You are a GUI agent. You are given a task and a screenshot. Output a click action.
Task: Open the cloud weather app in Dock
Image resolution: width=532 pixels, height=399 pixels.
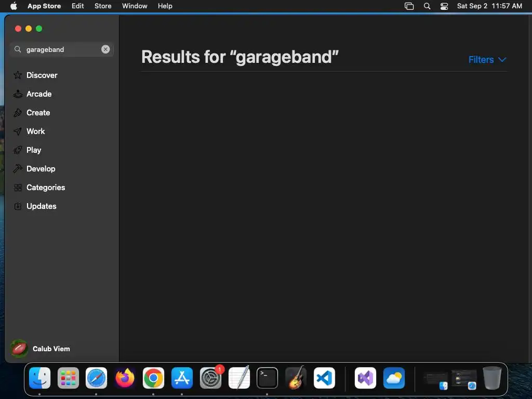(394, 378)
